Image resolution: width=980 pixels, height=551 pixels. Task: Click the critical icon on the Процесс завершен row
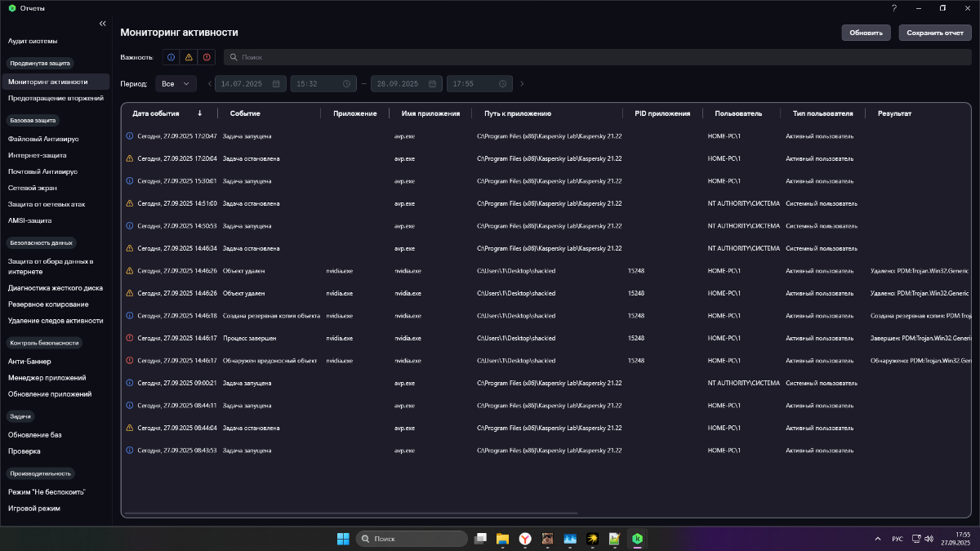pos(129,338)
